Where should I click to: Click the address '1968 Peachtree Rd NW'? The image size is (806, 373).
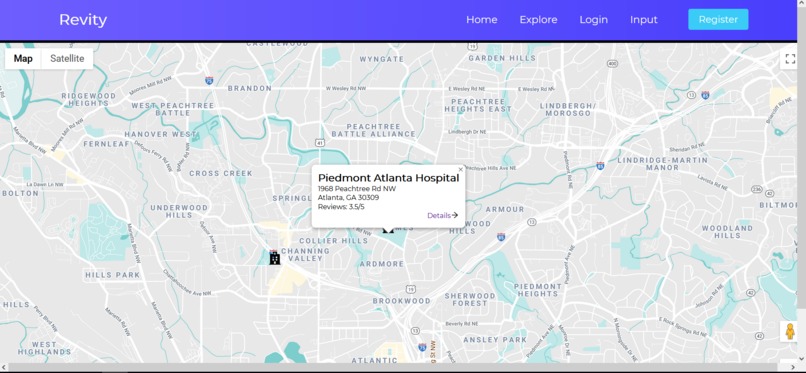pyautogui.click(x=357, y=189)
